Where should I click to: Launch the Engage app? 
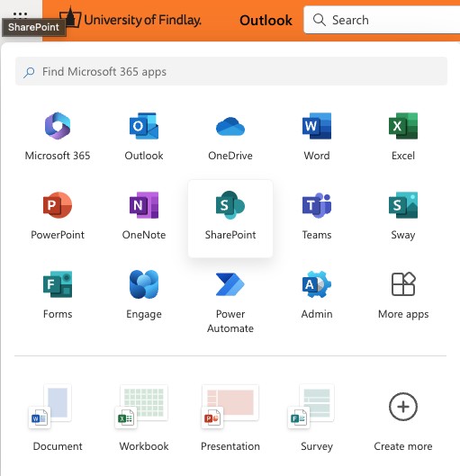[144, 295]
